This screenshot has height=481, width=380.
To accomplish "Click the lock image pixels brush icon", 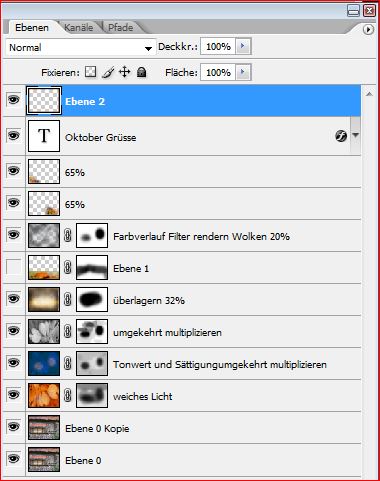I will point(108,72).
